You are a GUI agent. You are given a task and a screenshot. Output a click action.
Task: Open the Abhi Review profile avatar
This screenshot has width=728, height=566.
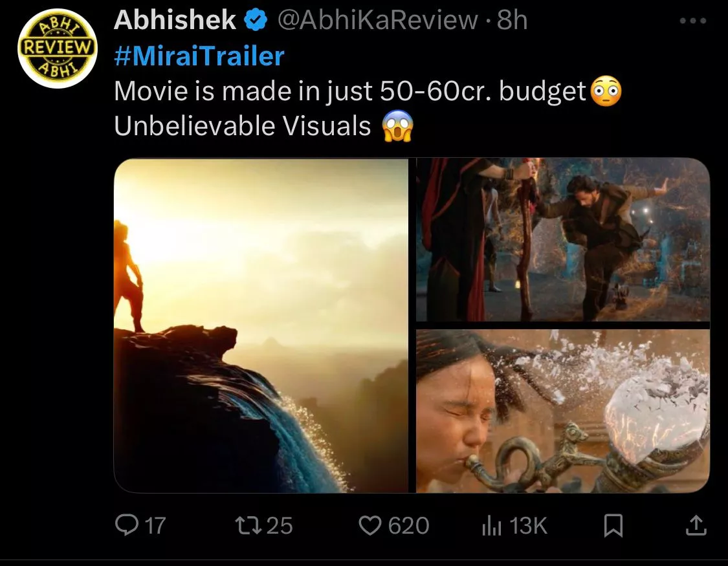(x=58, y=49)
